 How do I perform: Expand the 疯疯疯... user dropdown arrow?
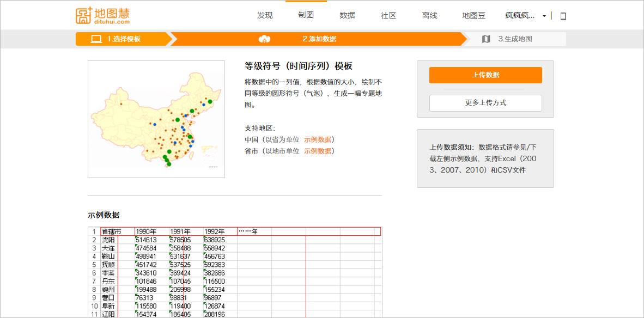point(544,16)
